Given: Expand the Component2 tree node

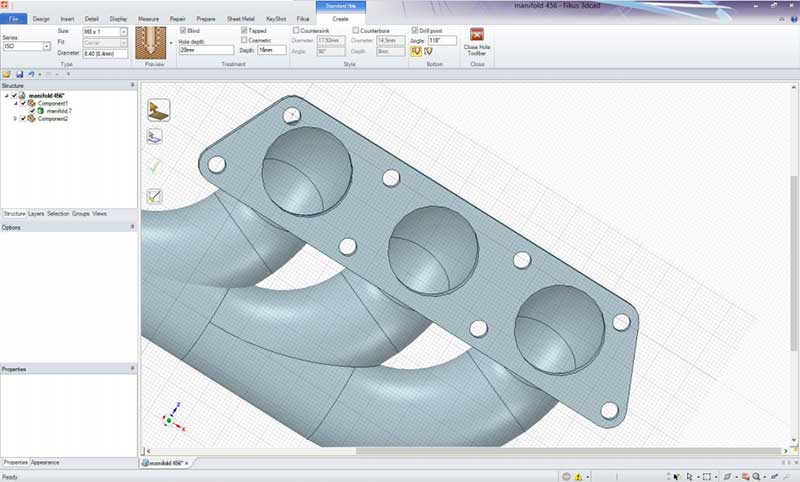Looking at the screenshot, I should click(x=14, y=118).
